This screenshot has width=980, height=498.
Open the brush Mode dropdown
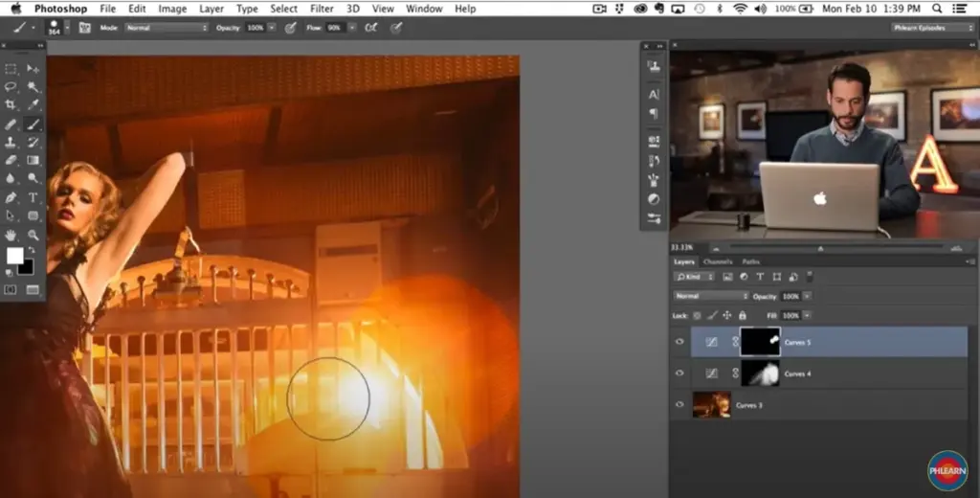click(166, 28)
